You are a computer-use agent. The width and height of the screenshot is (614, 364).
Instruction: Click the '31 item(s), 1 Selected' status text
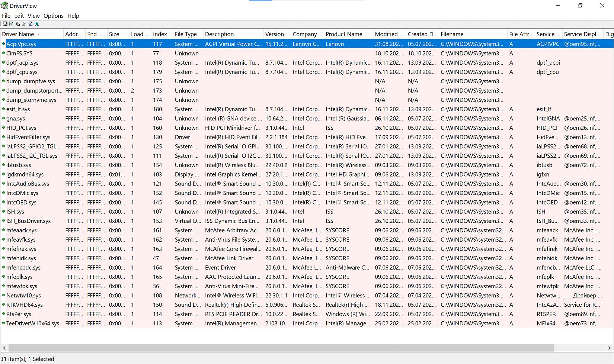(x=28, y=359)
